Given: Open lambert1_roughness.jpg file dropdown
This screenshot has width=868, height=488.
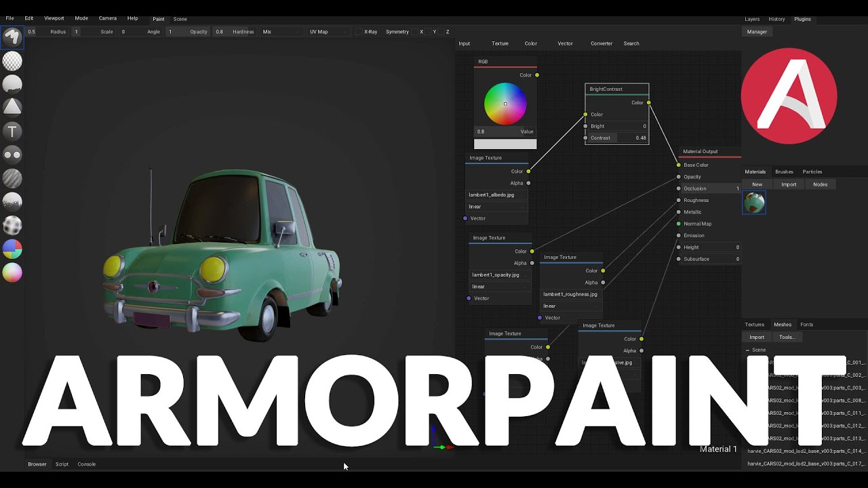Looking at the screenshot, I should click(572, 294).
